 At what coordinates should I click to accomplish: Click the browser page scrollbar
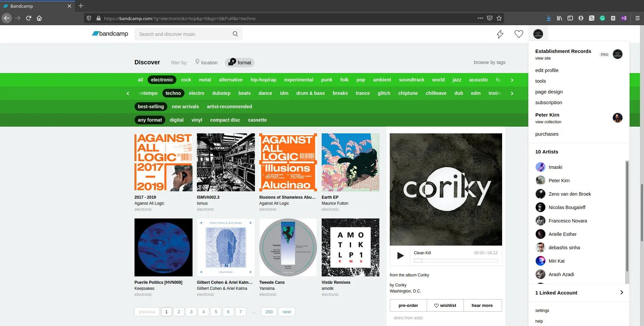pos(642,212)
